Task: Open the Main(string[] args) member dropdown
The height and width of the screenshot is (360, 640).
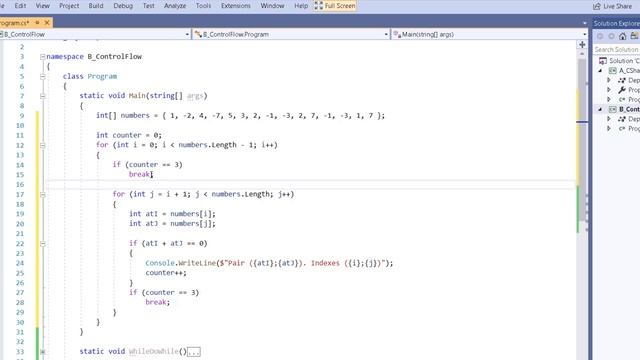Action: [489, 34]
